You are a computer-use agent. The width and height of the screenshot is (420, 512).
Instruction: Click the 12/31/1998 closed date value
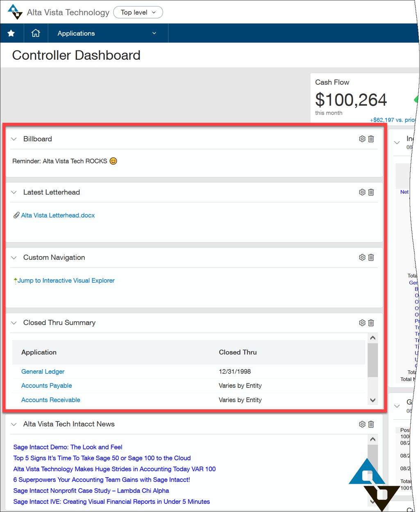235,372
